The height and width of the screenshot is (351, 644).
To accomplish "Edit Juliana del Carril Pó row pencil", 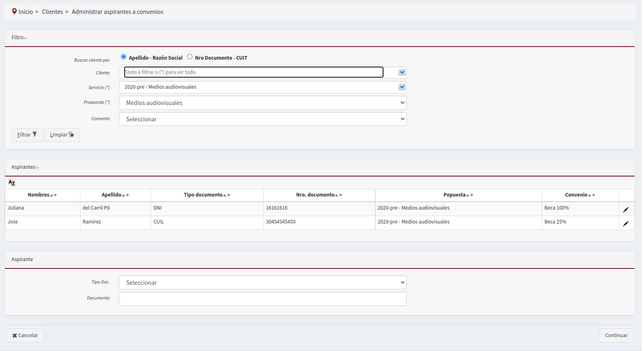I will [x=626, y=210].
